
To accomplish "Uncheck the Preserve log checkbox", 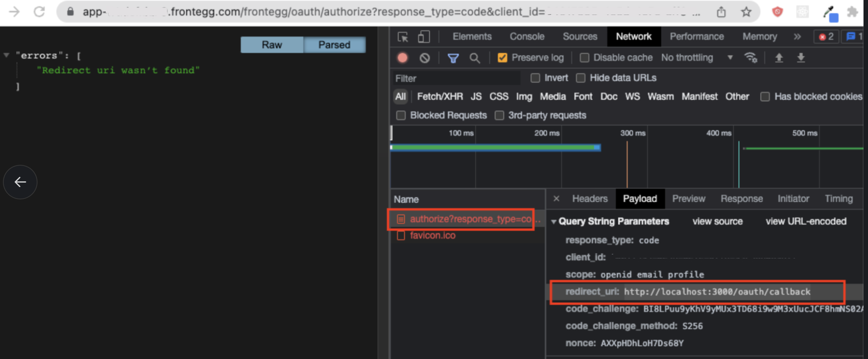I will point(502,58).
